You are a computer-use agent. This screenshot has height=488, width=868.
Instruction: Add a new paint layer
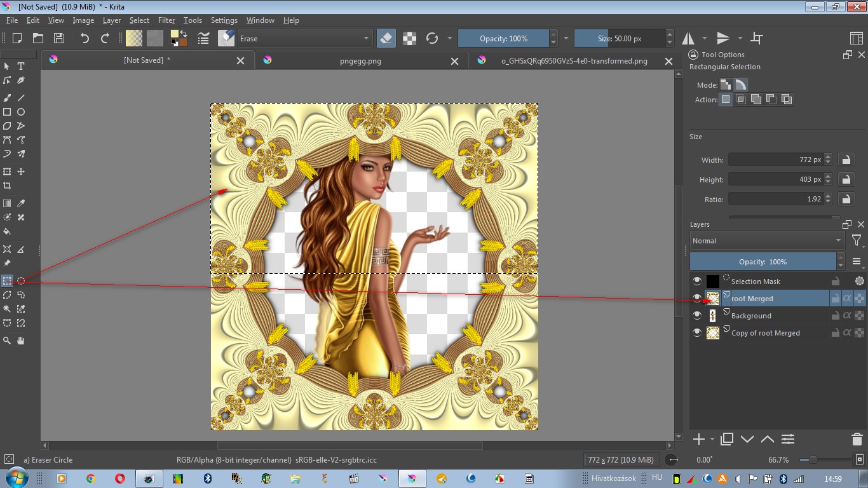[x=699, y=439]
